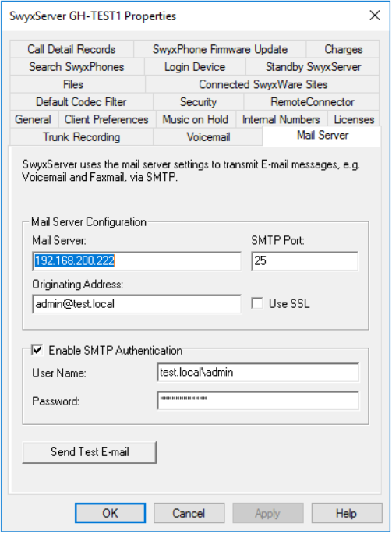392x534 pixels.
Task: Click into the SMTP Port field
Action: [305, 261]
